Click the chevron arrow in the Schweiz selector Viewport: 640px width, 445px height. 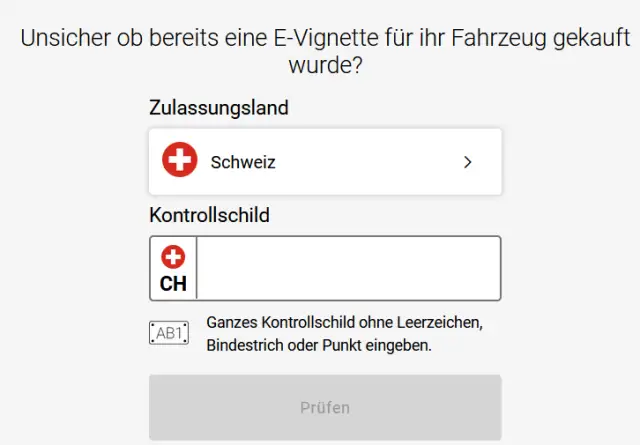coord(467,162)
